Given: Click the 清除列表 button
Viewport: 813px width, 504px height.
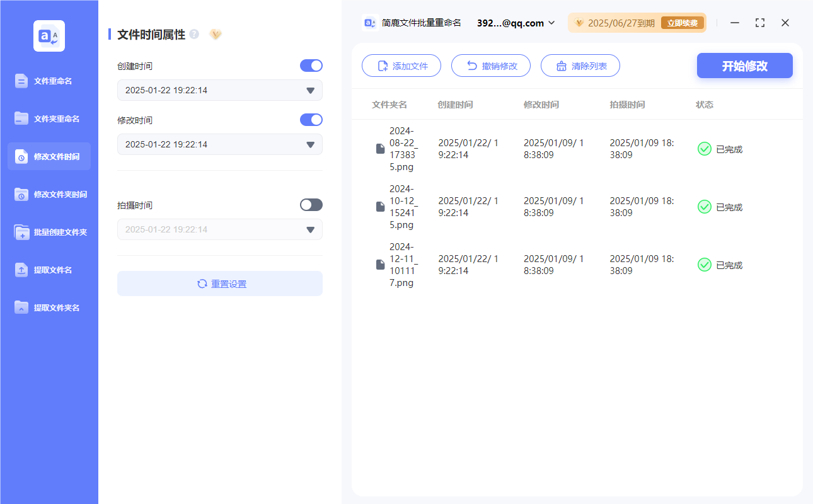Looking at the screenshot, I should 580,66.
